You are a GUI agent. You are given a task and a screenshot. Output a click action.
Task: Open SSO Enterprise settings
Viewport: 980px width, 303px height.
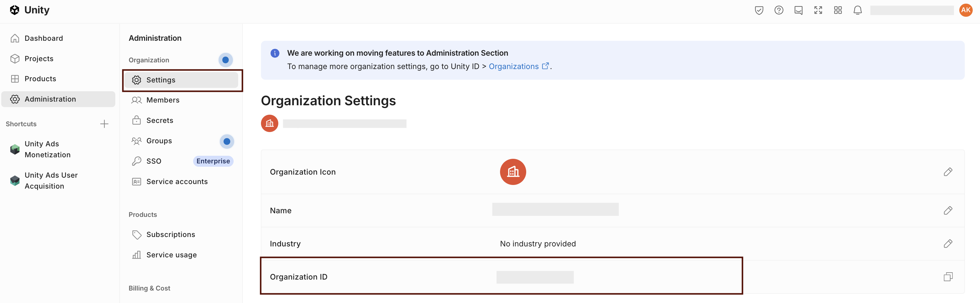pos(154,162)
